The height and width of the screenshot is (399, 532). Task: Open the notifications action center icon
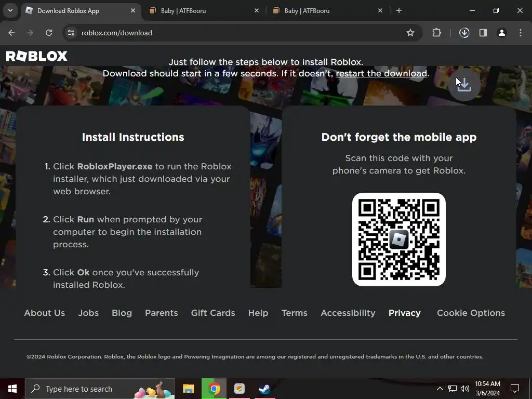[515, 389]
